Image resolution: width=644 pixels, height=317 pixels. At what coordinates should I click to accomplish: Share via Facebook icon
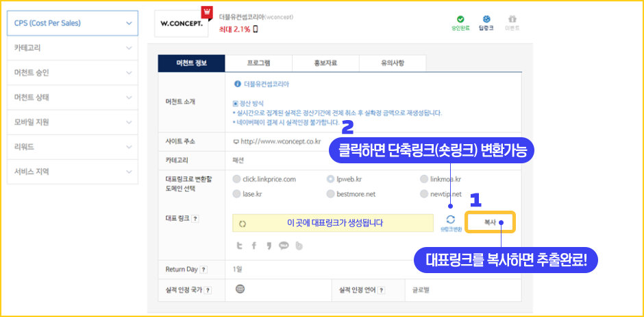253,246
